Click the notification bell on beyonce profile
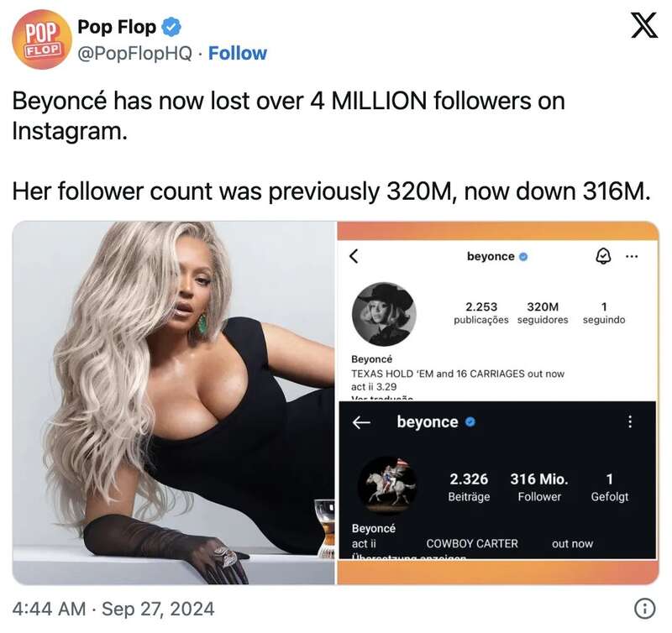The width and height of the screenshot is (672, 633). pos(603,256)
